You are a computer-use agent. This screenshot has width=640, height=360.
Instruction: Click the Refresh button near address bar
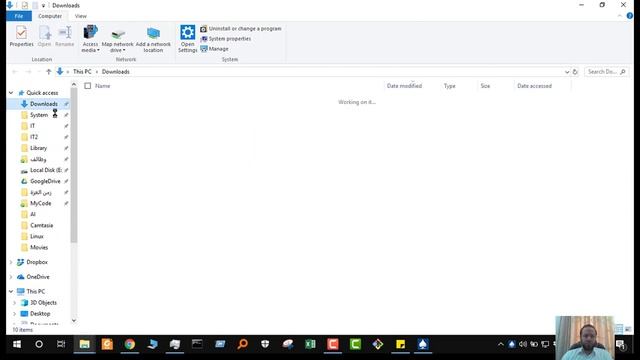575,72
